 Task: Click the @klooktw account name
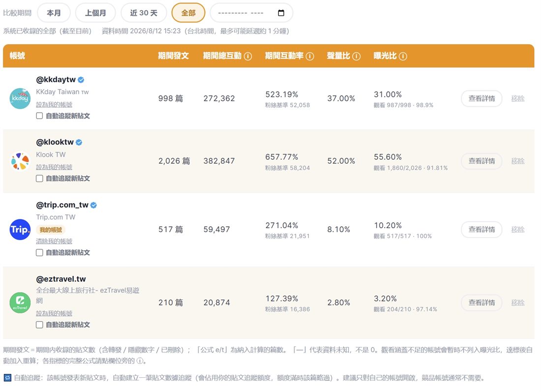[55, 142]
